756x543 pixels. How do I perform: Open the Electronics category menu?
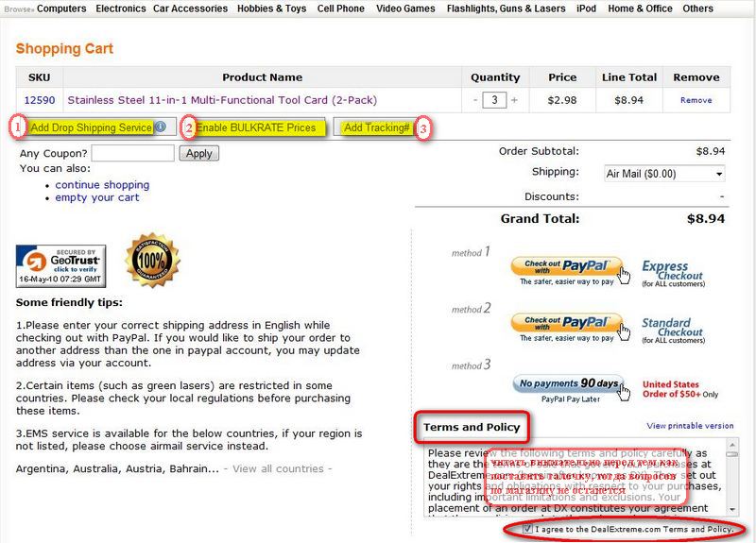(x=121, y=8)
